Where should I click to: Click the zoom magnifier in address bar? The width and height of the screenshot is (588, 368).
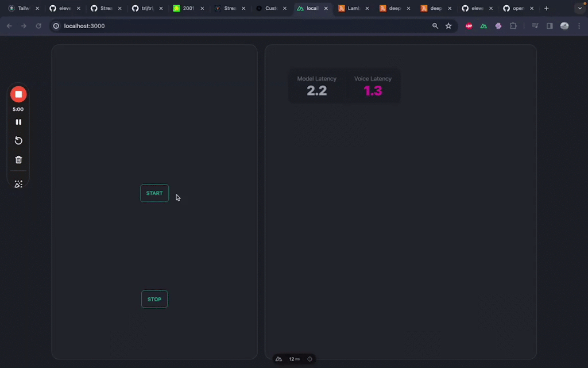click(435, 26)
